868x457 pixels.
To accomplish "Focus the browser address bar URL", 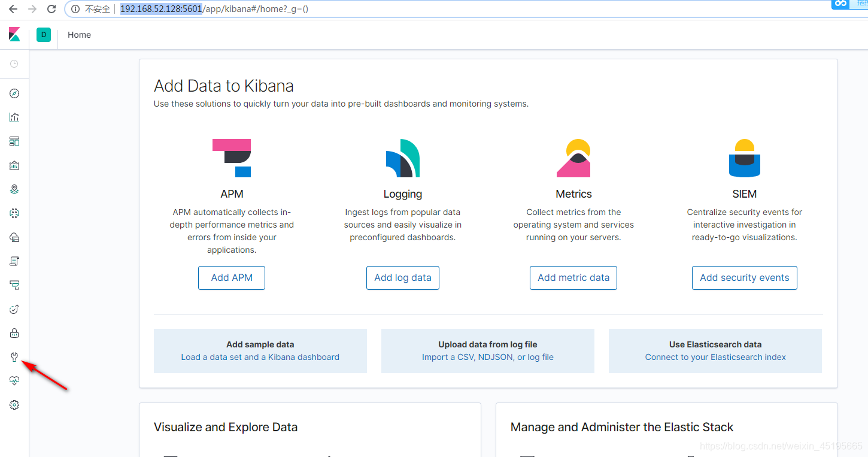I will (x=214, y=9).
